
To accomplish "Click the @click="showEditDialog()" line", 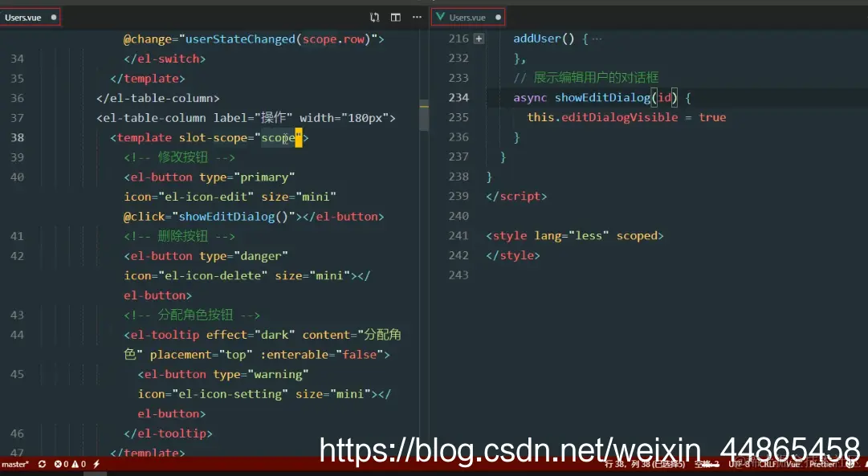I will pyautogui.click(x=254, y=217).
